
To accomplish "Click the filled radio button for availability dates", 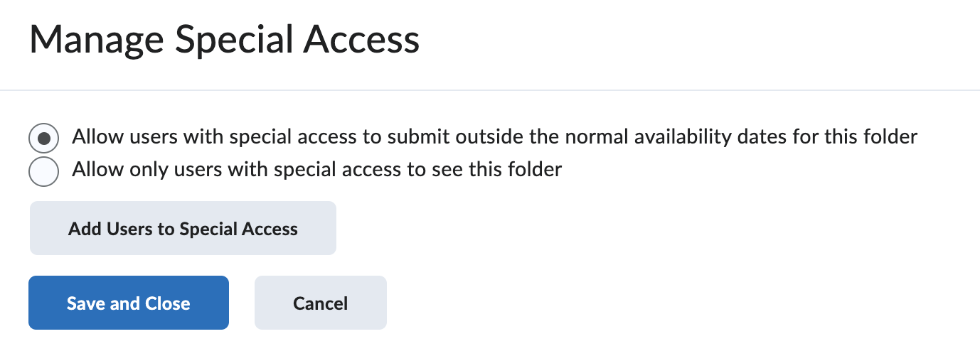I will pyautogui.click(x=44, y=138).
